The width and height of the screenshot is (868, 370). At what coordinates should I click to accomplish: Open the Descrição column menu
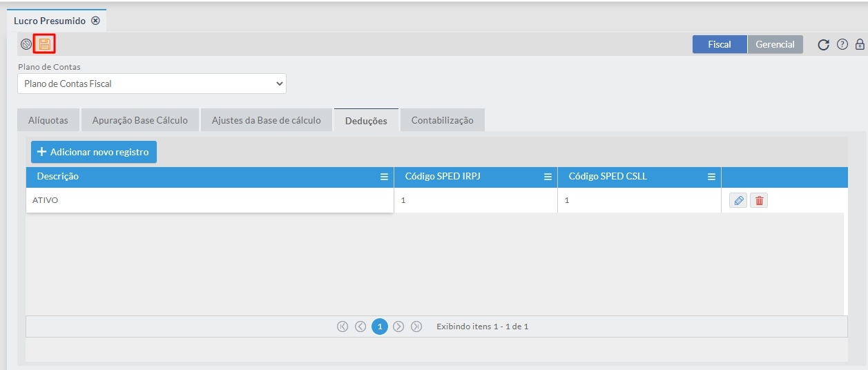pyautogui.click(x=384, y=177)
